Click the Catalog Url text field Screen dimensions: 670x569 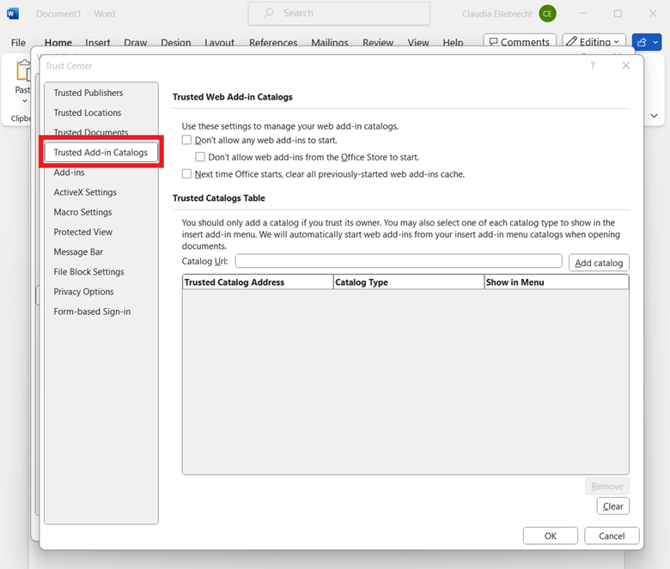click(x=398, y=262)
